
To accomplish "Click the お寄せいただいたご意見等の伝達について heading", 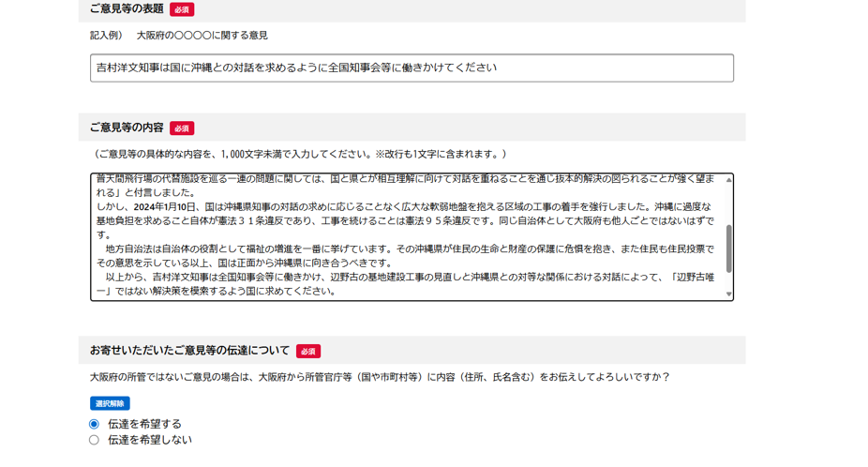I will pyautogui.click(x=189, y=351).
